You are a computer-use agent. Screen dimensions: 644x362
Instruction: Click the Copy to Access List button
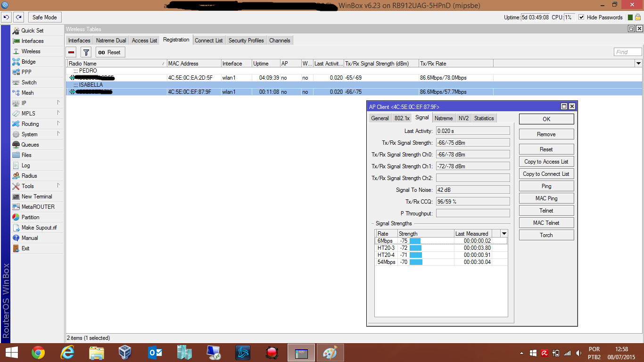point(546,162)
